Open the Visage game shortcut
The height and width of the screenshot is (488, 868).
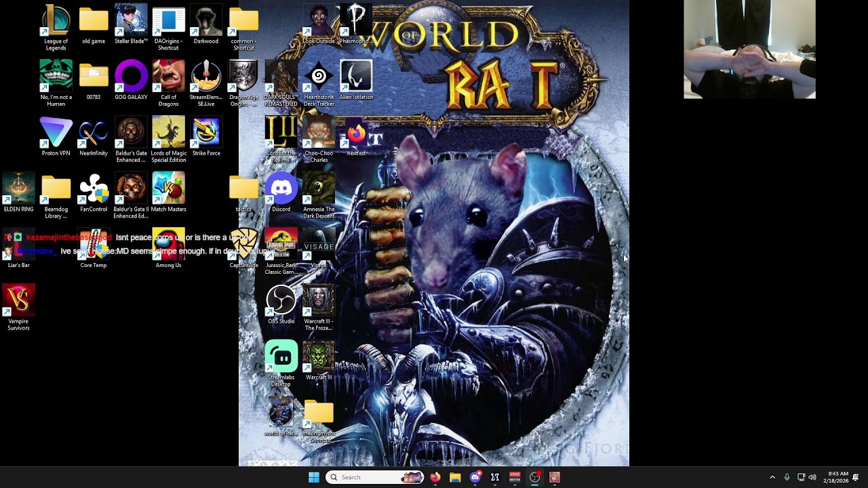(319, 248)
